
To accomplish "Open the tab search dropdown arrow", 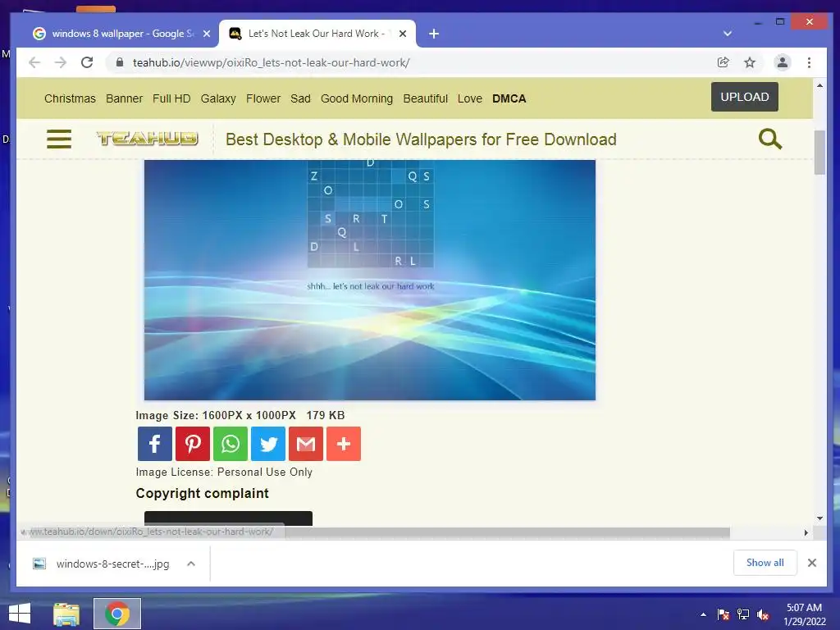I will pos(727,34).
